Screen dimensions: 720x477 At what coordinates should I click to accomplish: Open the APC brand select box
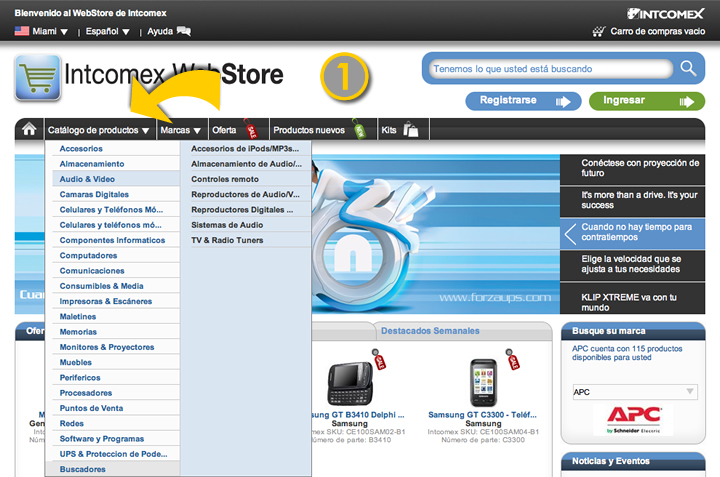pyautogui.click(x=635, y=392)
